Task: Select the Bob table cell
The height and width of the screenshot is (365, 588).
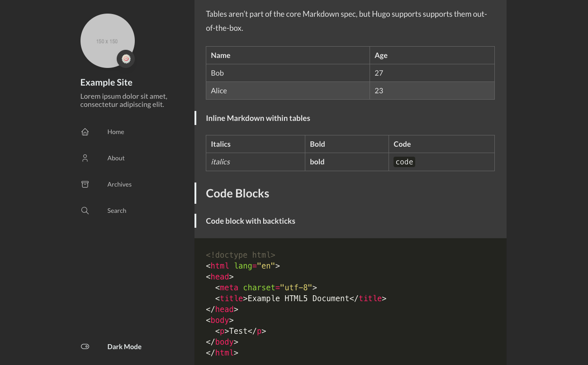Action: coord(288,73)
